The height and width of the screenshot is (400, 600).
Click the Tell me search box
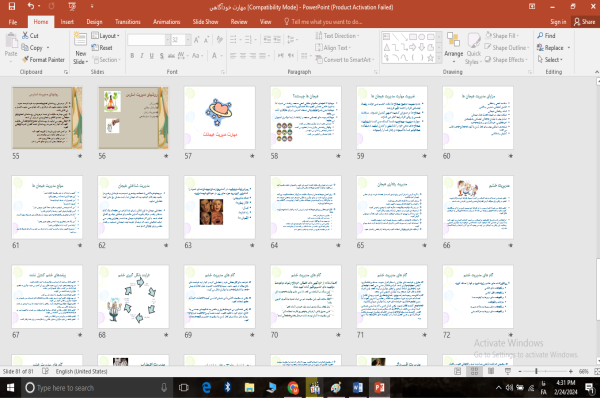pos(330,20)
